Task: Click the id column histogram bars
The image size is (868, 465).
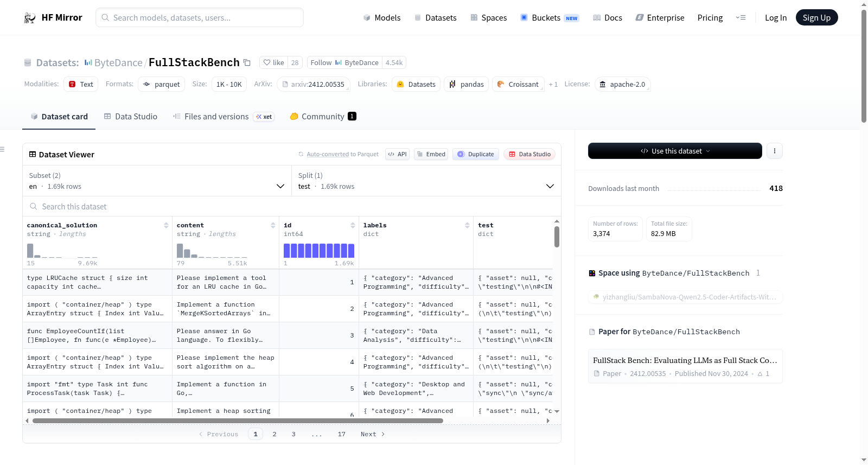Action: tap(319, 251)
